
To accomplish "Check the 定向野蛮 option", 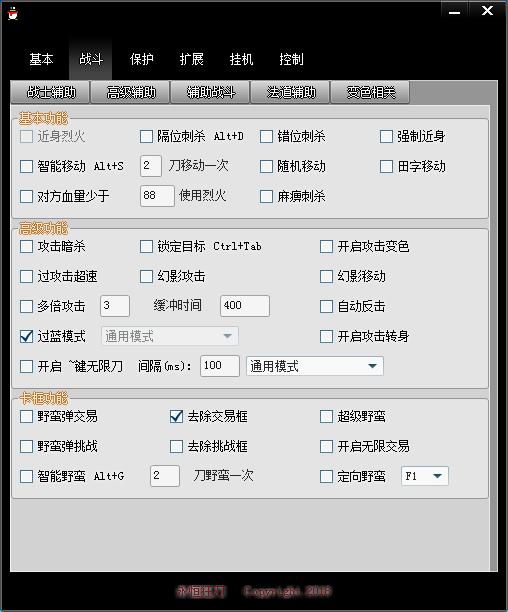I will click(326, 477).
